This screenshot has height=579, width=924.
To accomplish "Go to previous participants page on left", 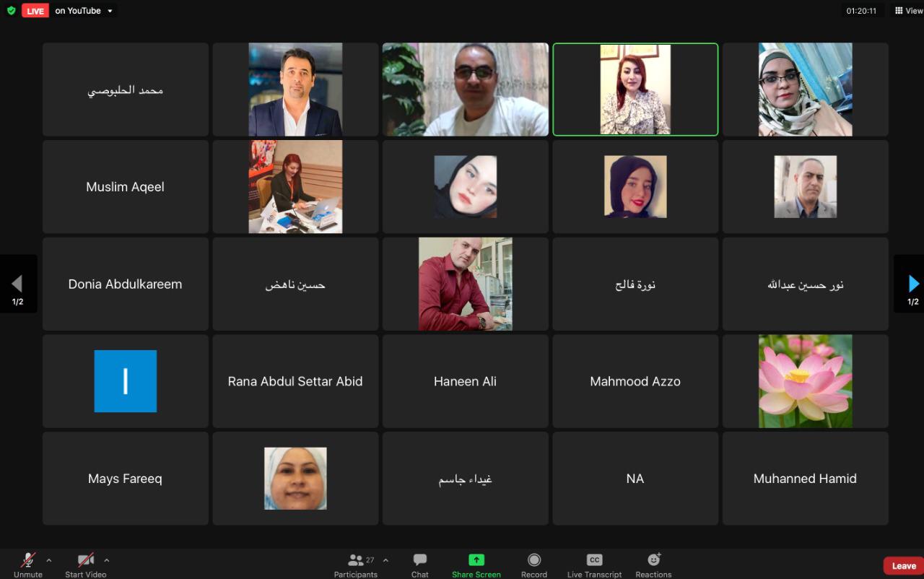I will (17, 284).
